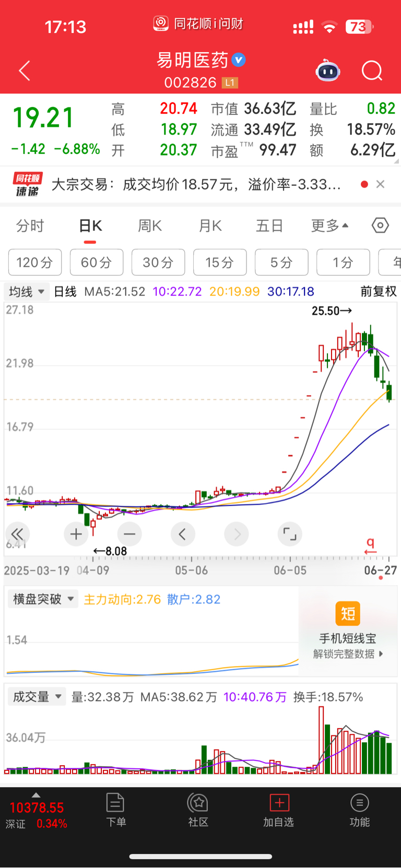Viewport: 401px width, 868px height.
Task: Add stock via 加自选 icon
Action: [279, 810]
